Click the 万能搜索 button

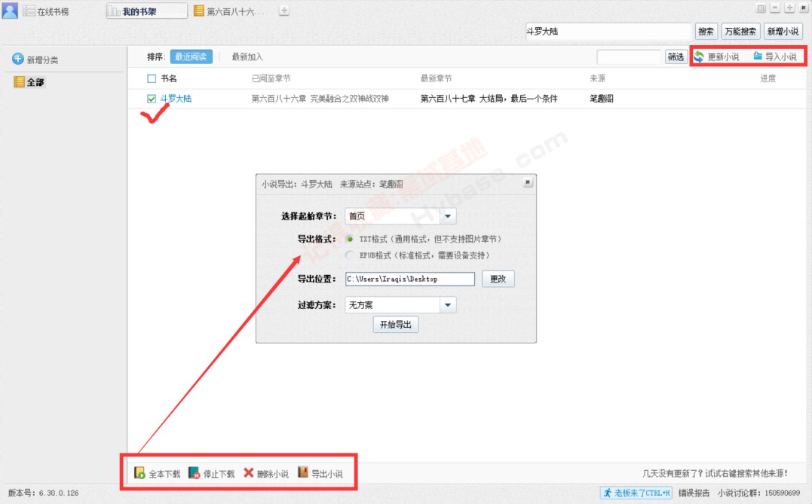[740, 31]
